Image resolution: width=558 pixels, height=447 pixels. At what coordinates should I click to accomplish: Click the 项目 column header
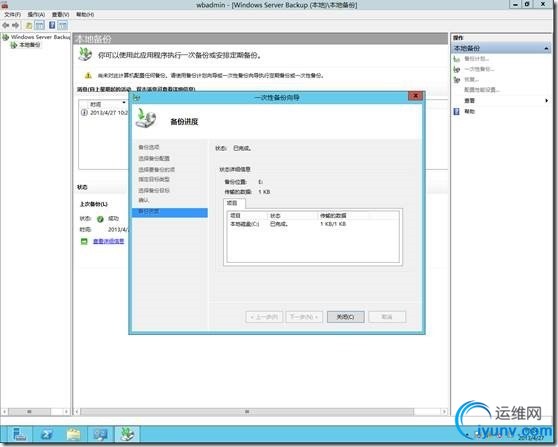click(247, 216)
